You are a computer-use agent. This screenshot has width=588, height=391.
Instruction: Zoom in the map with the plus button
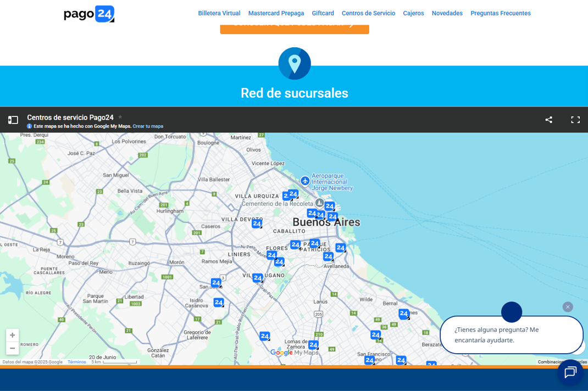(x=13, y=335)
